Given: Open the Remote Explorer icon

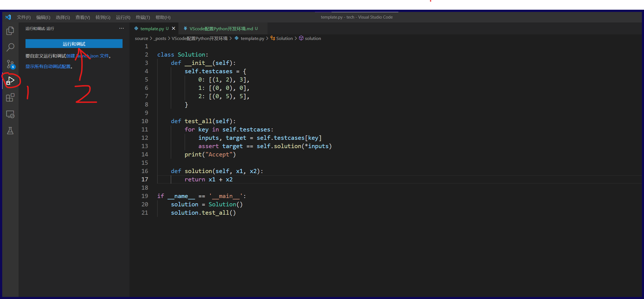Looking at the screenshot, I should (x=10, y=114).
